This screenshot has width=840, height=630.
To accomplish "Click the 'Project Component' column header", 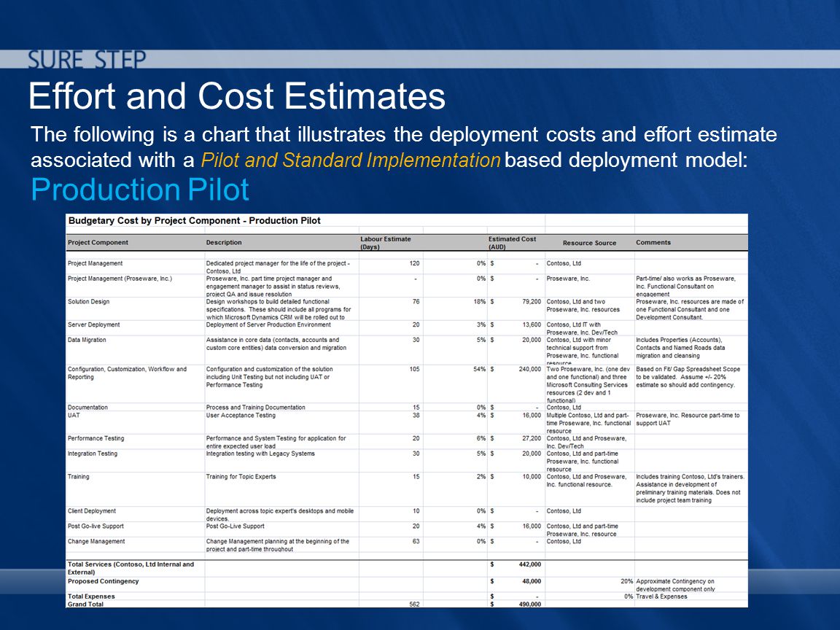I will [x=98, y=243].
